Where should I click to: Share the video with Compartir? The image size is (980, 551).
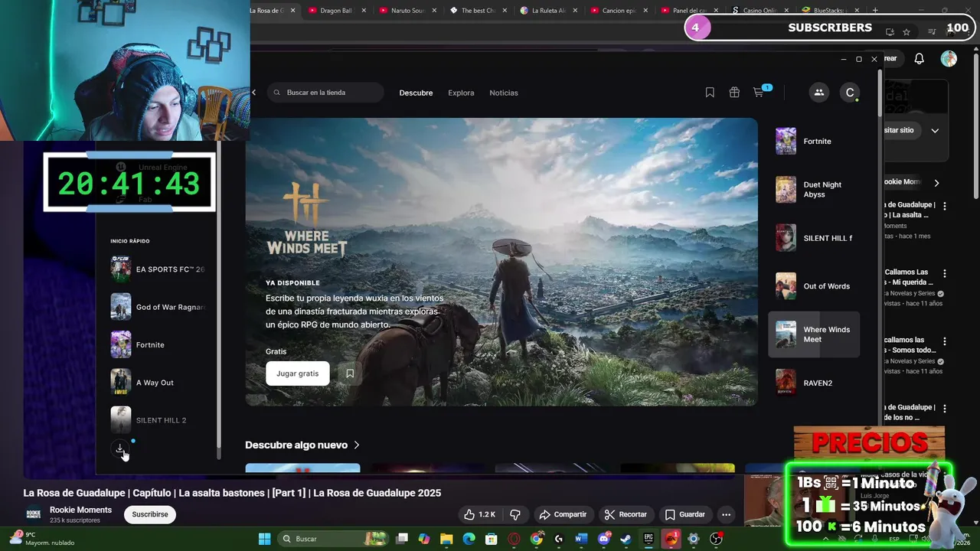tap(562, 514)
